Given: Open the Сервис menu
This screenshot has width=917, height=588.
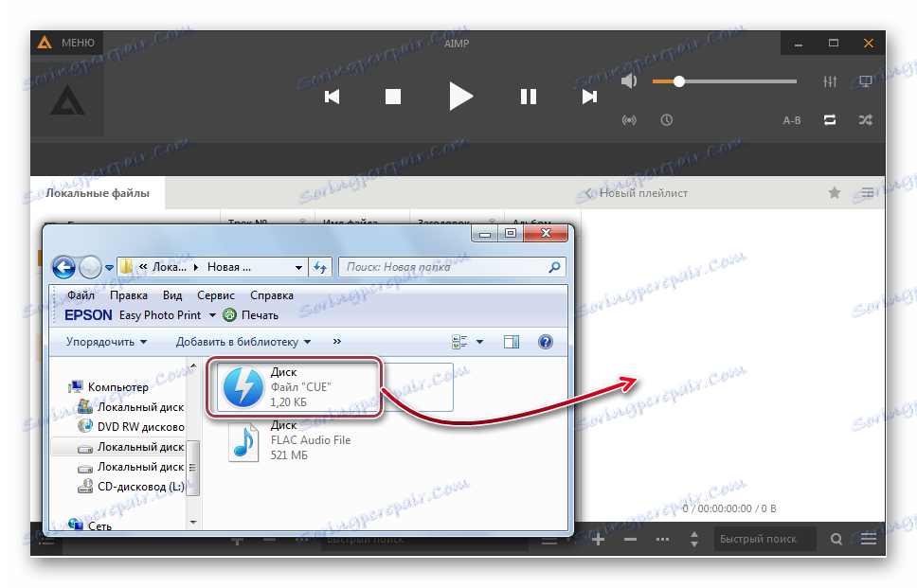Looking at the screenshot, I should click(x=216, y=295).
